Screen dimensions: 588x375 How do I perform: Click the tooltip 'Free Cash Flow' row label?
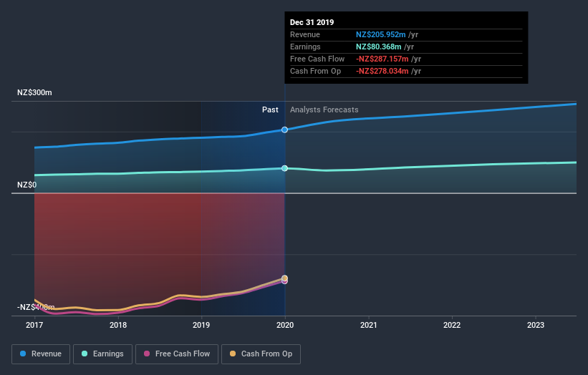(317, 59)
